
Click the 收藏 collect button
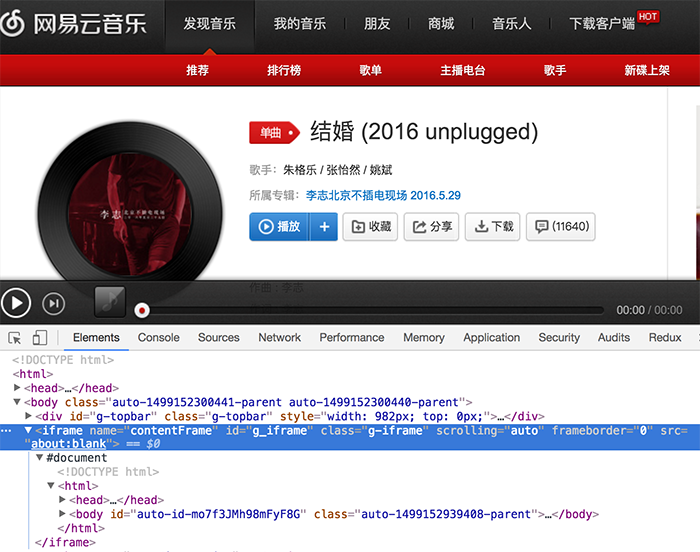371,226
